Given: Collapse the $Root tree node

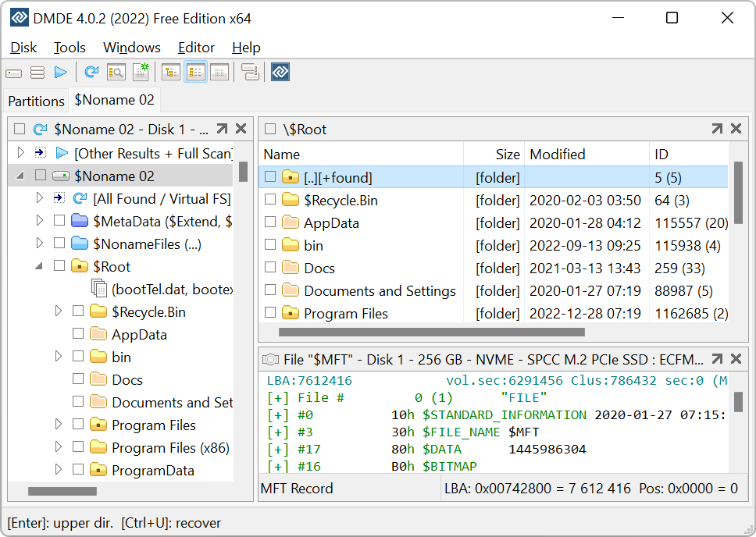Looking at the screenshot, I should 39,267.
